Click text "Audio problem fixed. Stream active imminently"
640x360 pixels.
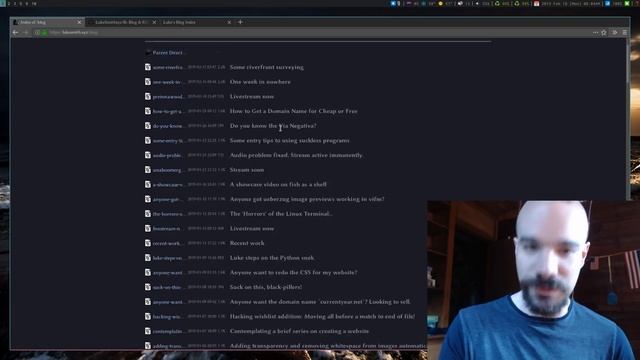pos(296,155)
